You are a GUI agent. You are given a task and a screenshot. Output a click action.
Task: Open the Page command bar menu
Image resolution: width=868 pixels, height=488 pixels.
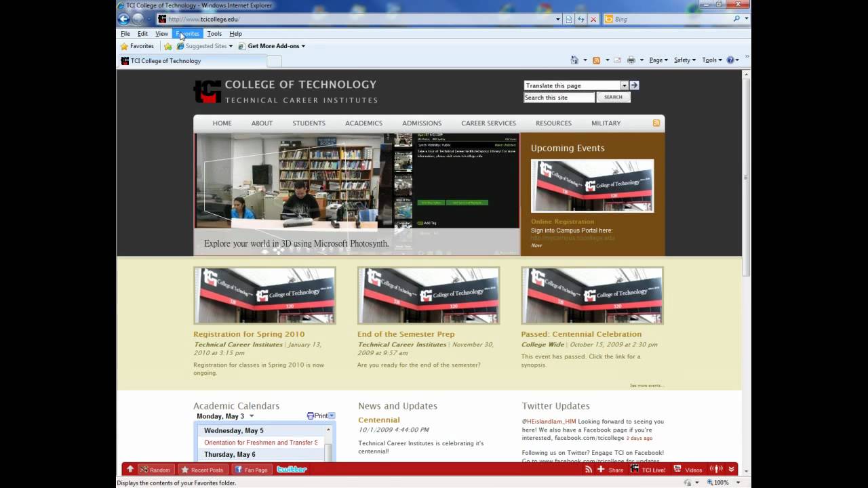(658, 60)
